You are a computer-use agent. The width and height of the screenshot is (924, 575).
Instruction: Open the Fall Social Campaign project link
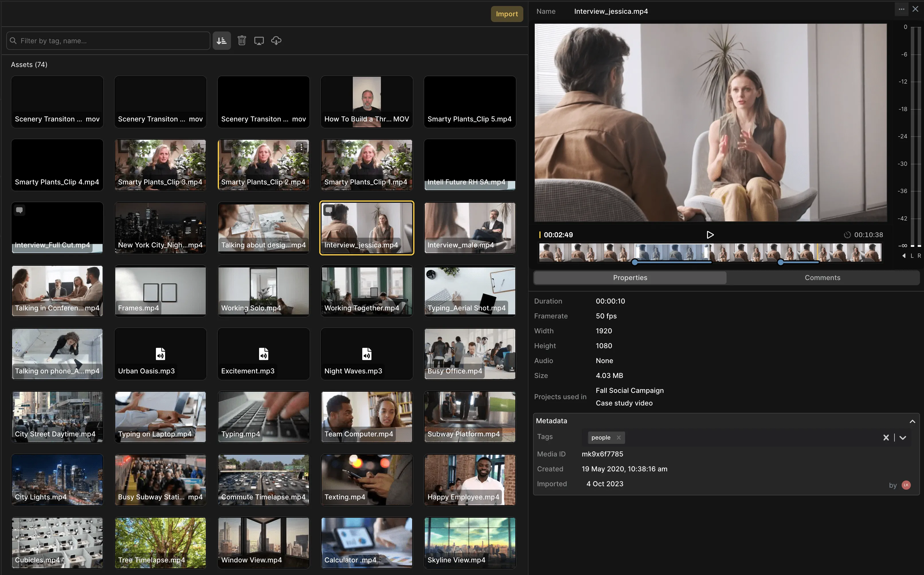[x=629, y=391]
